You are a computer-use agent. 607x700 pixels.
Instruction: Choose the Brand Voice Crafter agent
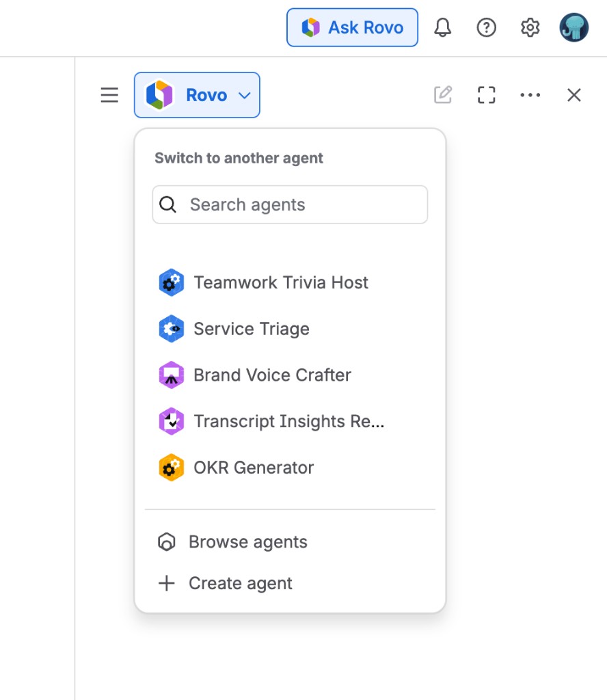tap(290, 375)
